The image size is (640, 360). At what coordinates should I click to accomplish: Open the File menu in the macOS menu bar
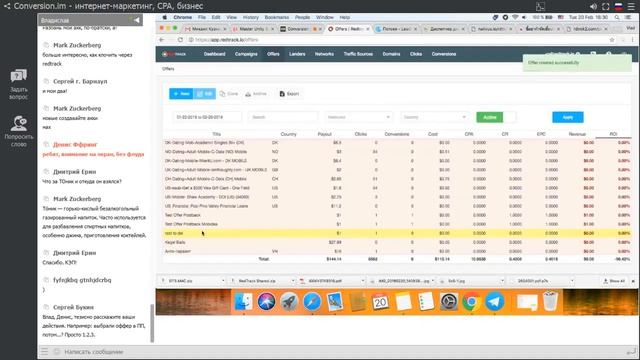[x=202, y=18]
